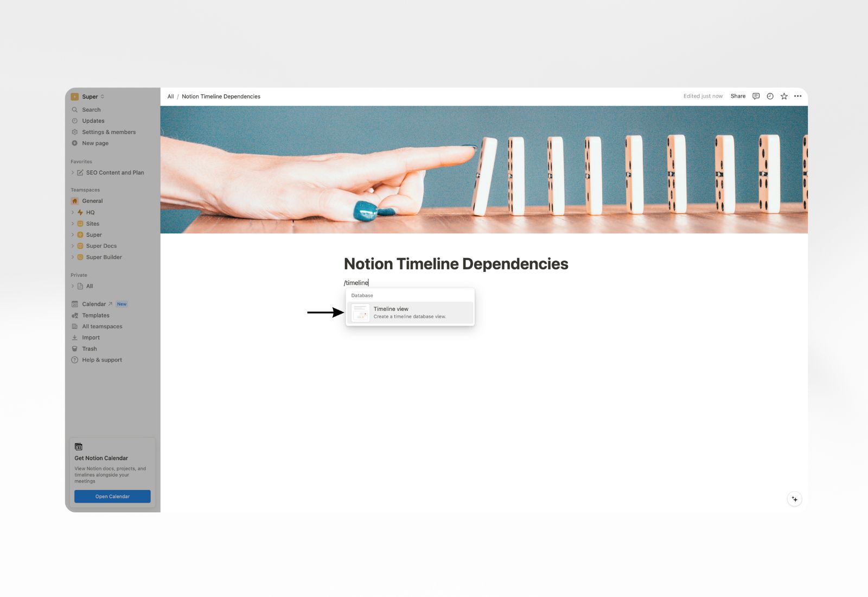Click the Templates icon
Image resolution: width=868 pixels, height=597 pixels.
(x=75, y=315)
